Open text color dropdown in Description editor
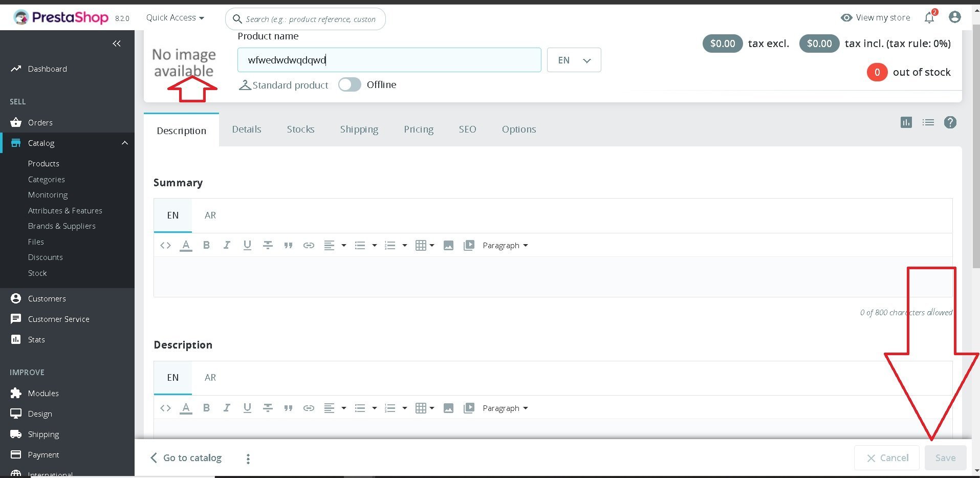This screenshot has width=980, height=478. click(186, 408)
